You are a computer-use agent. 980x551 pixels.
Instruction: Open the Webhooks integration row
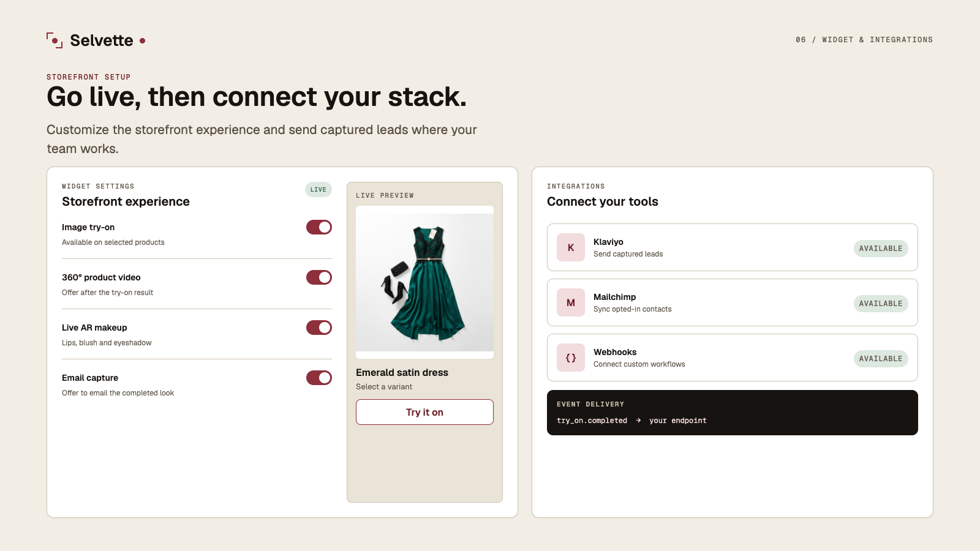pos(733,358)
